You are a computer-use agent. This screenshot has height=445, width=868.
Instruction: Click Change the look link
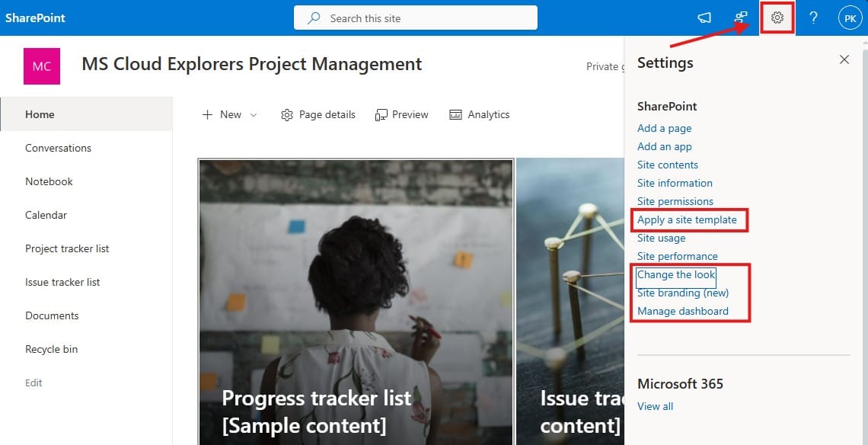(x=676, y=274)
